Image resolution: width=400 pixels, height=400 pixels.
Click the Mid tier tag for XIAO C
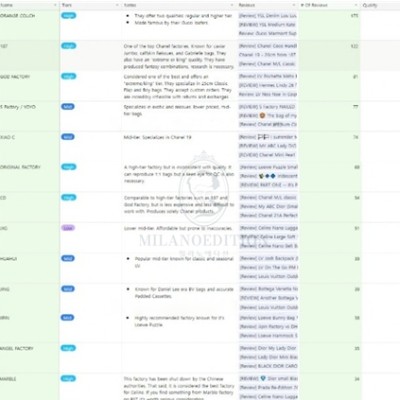coord(68,137)
